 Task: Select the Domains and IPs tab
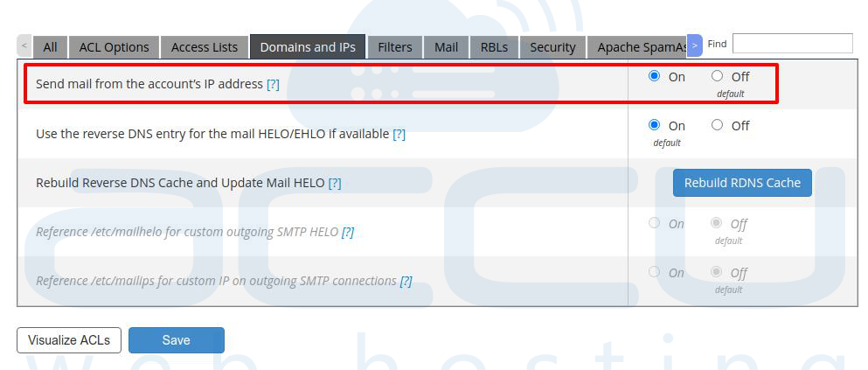(308, 47)
